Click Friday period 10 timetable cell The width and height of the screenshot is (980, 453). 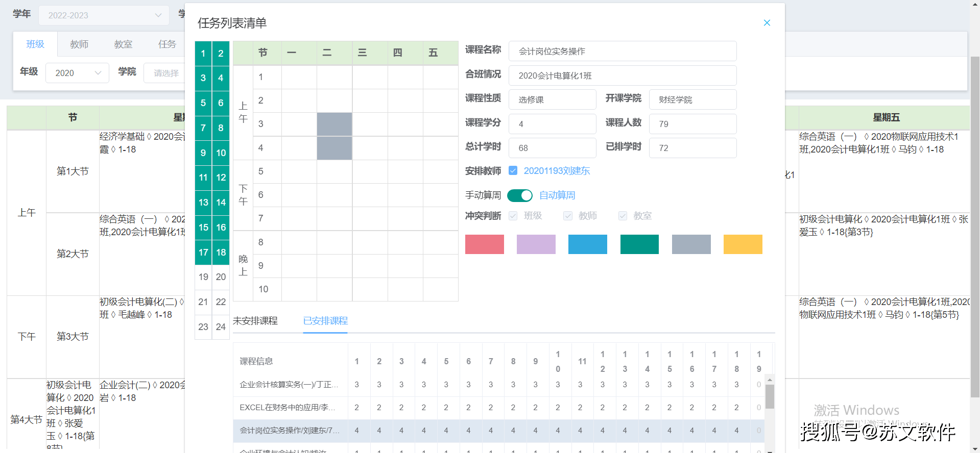coord(440,289)
